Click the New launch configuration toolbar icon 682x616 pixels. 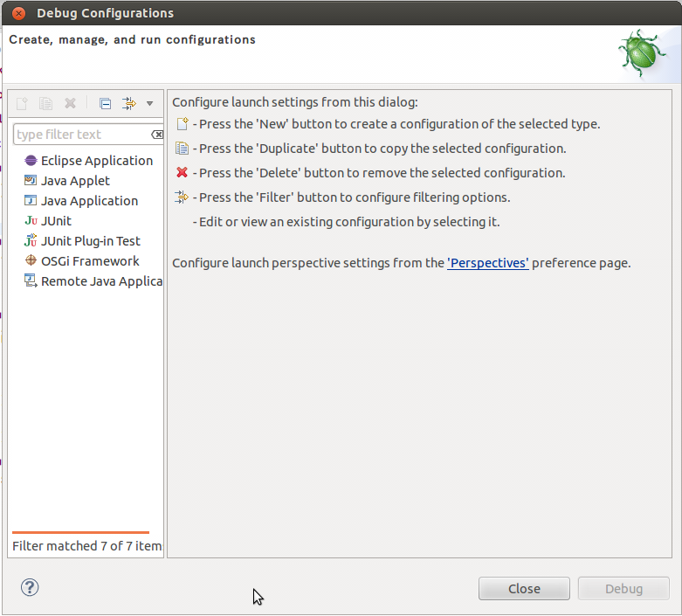[22, 104]
